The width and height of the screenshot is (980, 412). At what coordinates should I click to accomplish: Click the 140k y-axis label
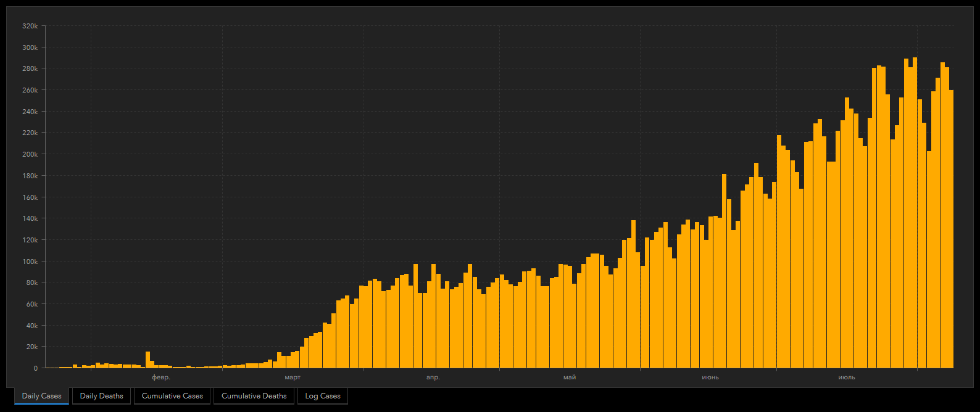pyautogui.click(x=30, y=219)
